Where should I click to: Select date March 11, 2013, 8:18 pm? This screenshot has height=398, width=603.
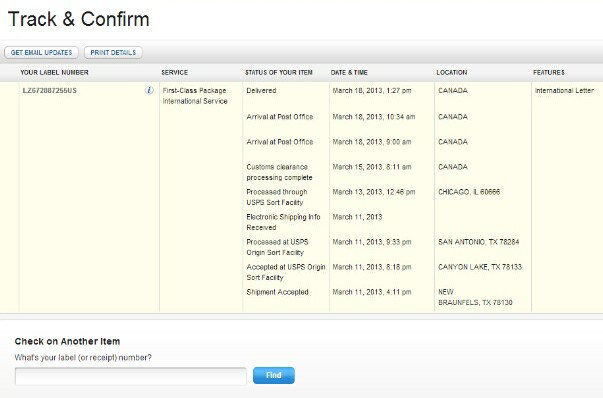[372, 267]
